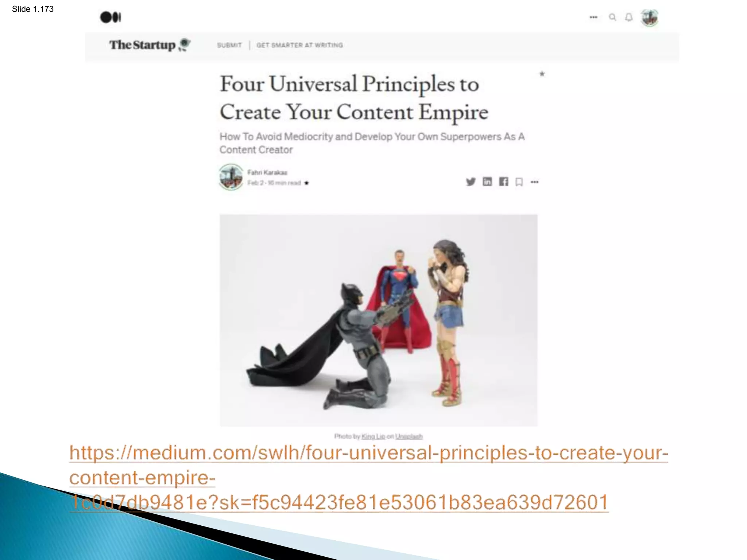Open the three-dot menu in top bar
747x560 pixels.
coord(593,17)
